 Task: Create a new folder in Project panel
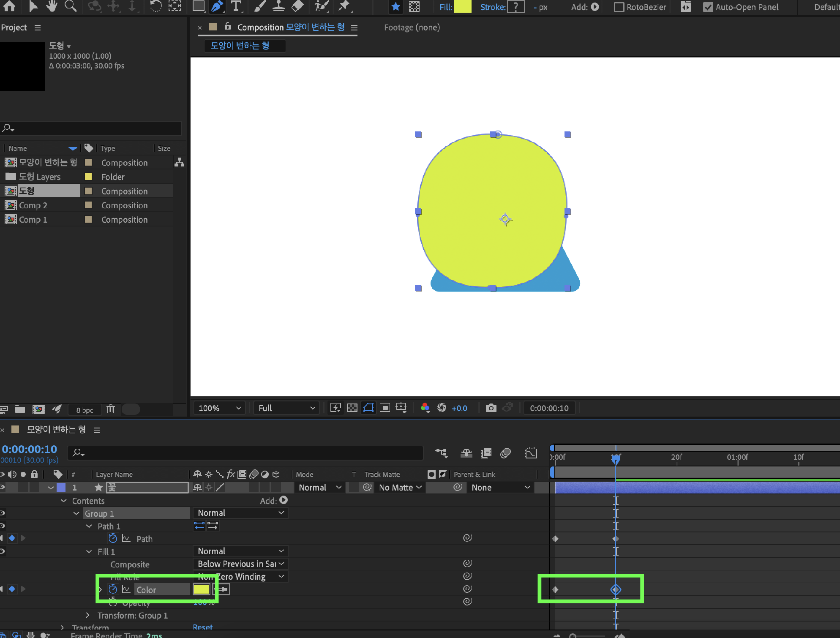[20, 409]
